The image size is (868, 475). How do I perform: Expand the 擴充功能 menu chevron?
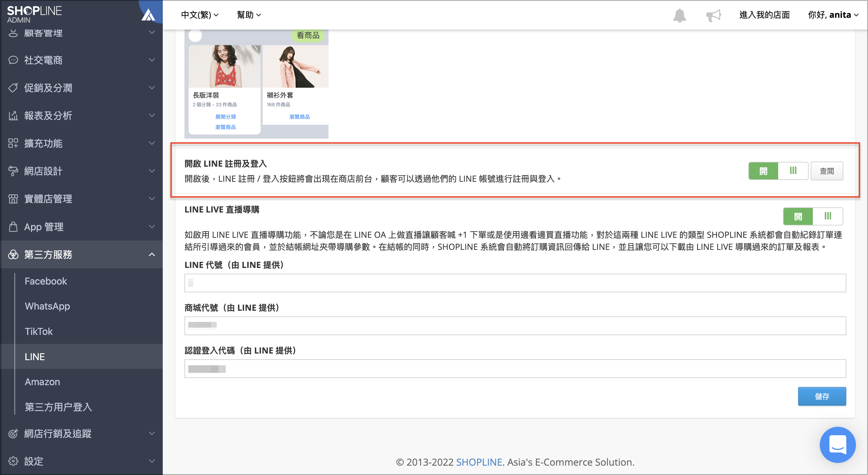(152, 143)
